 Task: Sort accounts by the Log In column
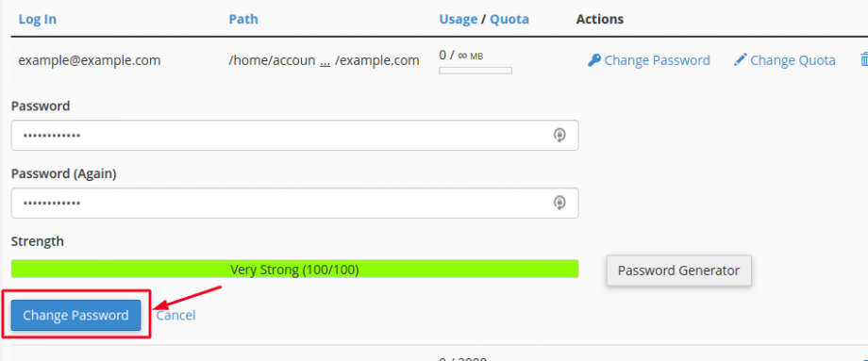tap(37, 20)
